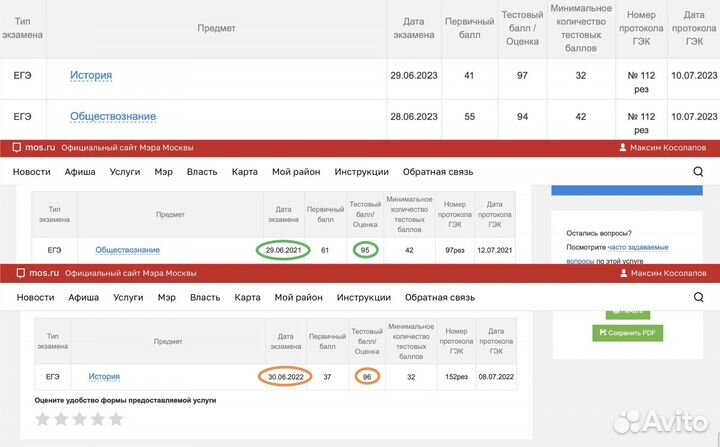This screenshot has height=447, width=720.
Task: Rate the form with the fourth star
Action: pos(98,419)
